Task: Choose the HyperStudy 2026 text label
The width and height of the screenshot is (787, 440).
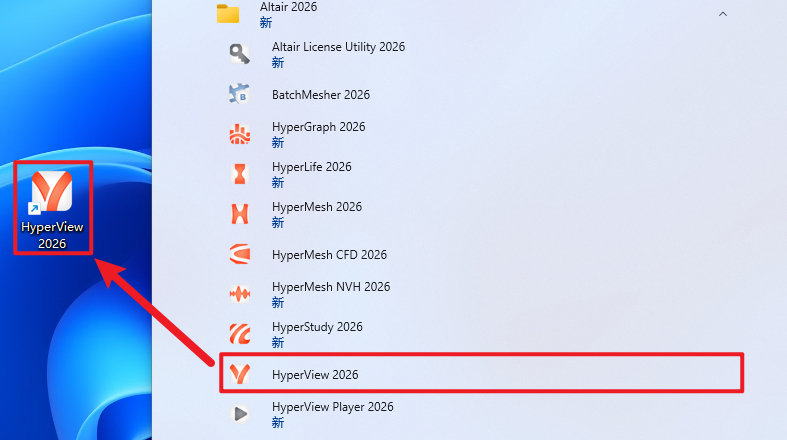Action: coord(317,327)
